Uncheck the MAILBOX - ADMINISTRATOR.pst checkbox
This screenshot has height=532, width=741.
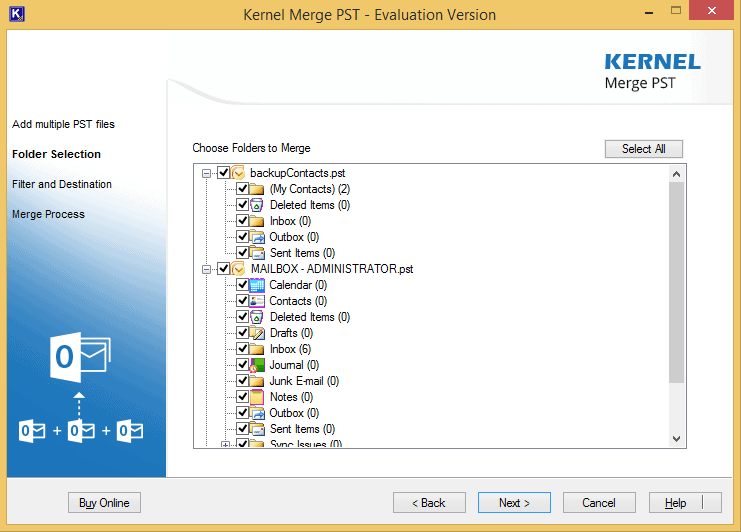[x=224, y=268]
